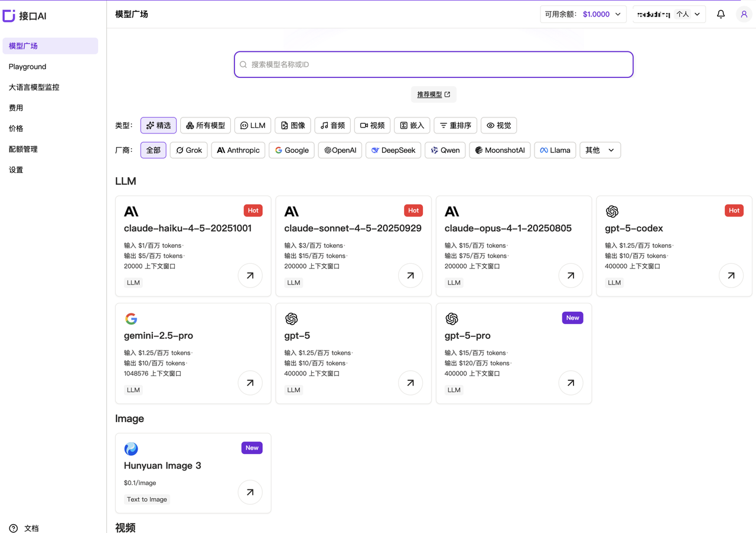Click the 推荐模型 link
The image size is (756, 533).
click(x=434, y=94)
